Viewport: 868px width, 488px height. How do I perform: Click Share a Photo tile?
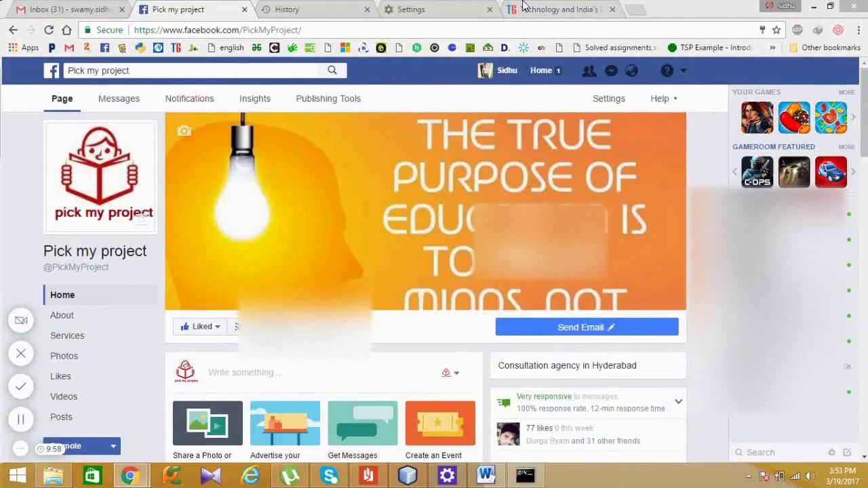point(208,430)
